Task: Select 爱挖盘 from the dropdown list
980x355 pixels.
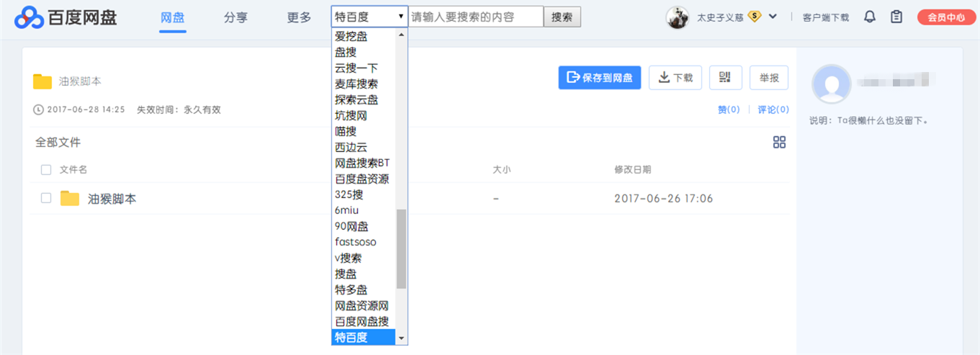Action: pyautogui.click(x=364, y=36)
